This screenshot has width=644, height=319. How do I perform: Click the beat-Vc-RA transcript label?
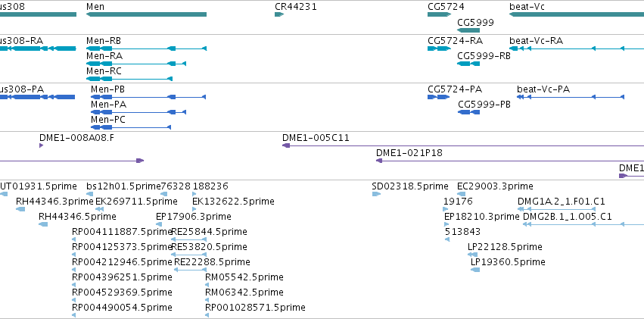click(x=536, y=41)
